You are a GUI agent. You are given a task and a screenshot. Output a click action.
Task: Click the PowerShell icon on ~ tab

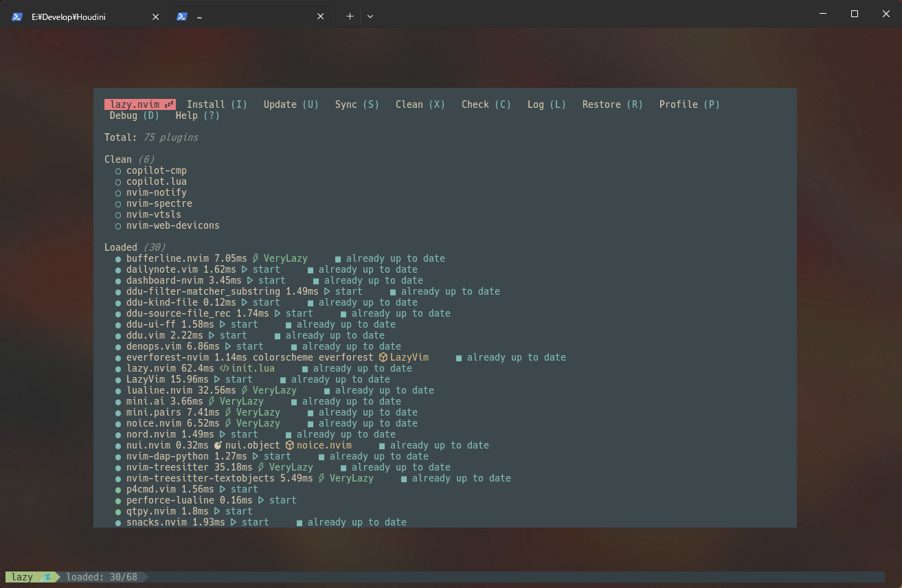pos(182,16)
